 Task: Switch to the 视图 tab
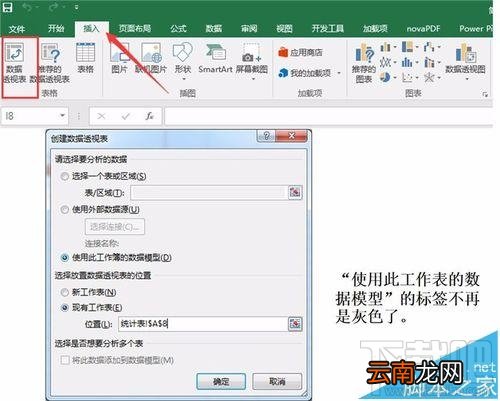[x=284, y=28]
